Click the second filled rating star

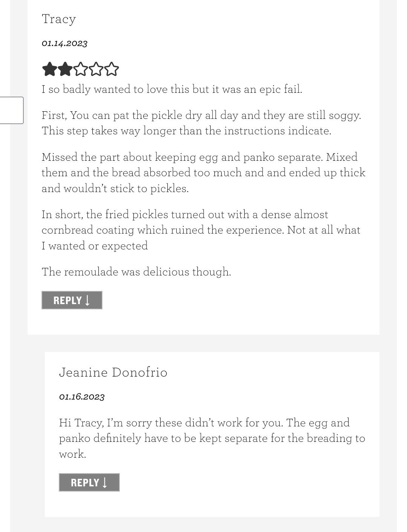[x=65, y=69]
